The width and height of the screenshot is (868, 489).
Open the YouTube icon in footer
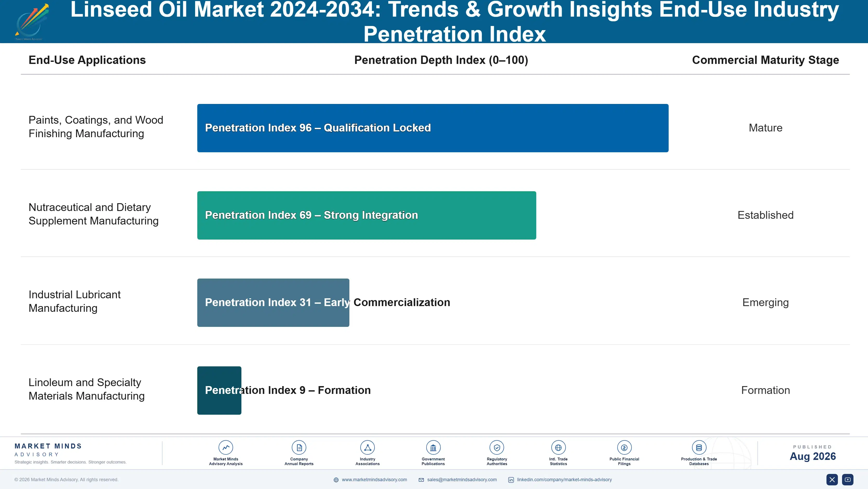coord(848,480)
